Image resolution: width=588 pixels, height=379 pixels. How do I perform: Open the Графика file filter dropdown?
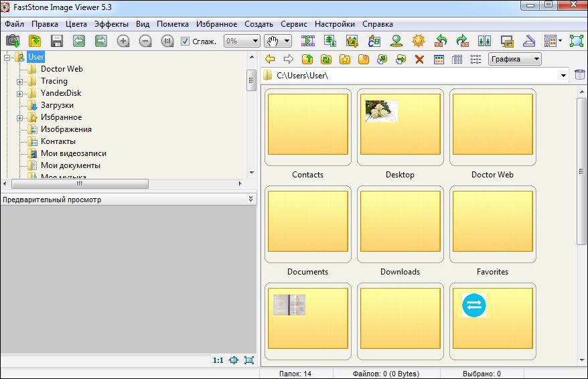514,59
